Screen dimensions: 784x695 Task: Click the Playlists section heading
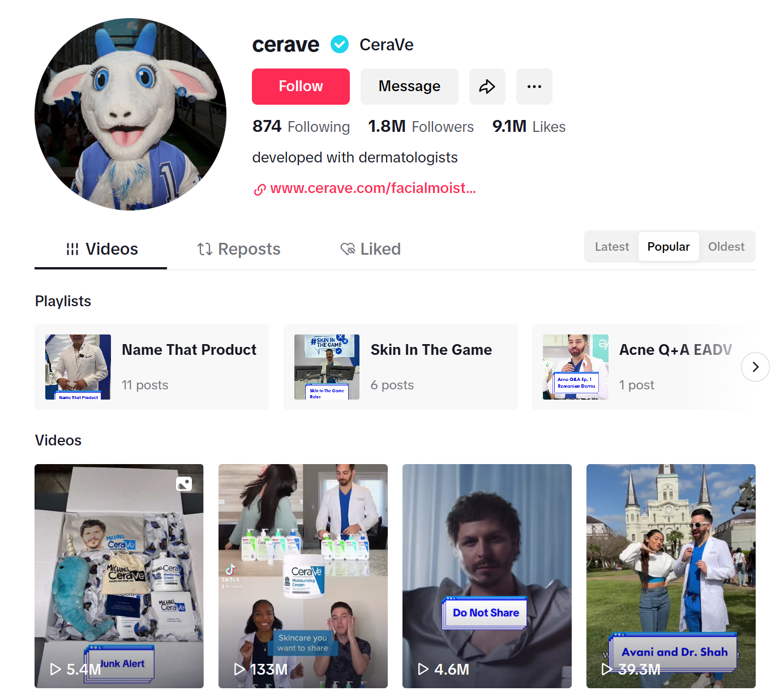[x=63, y=301]
